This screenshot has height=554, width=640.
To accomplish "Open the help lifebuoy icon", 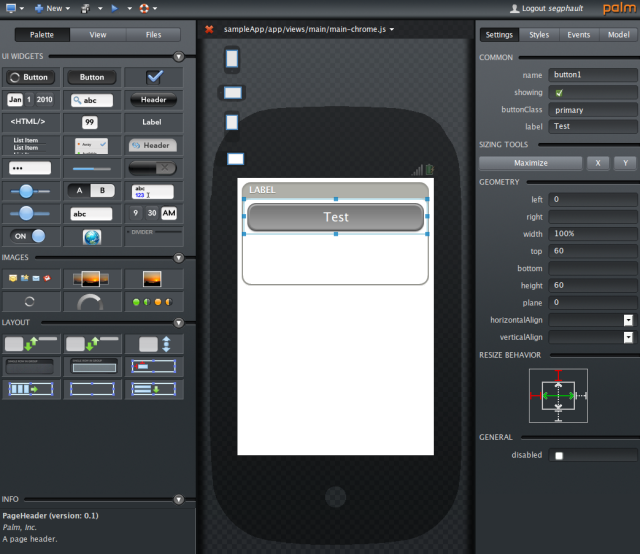I will click(x=144, y=8).
